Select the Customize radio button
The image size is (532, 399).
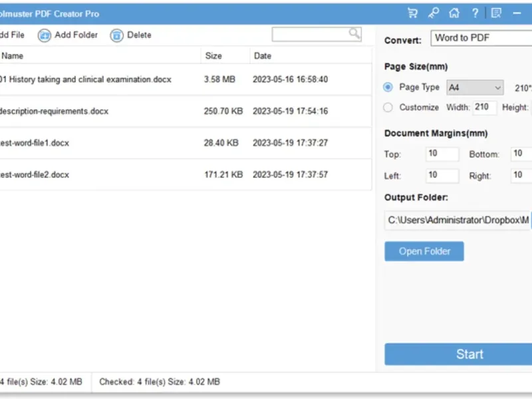click(x=388, y=108)
